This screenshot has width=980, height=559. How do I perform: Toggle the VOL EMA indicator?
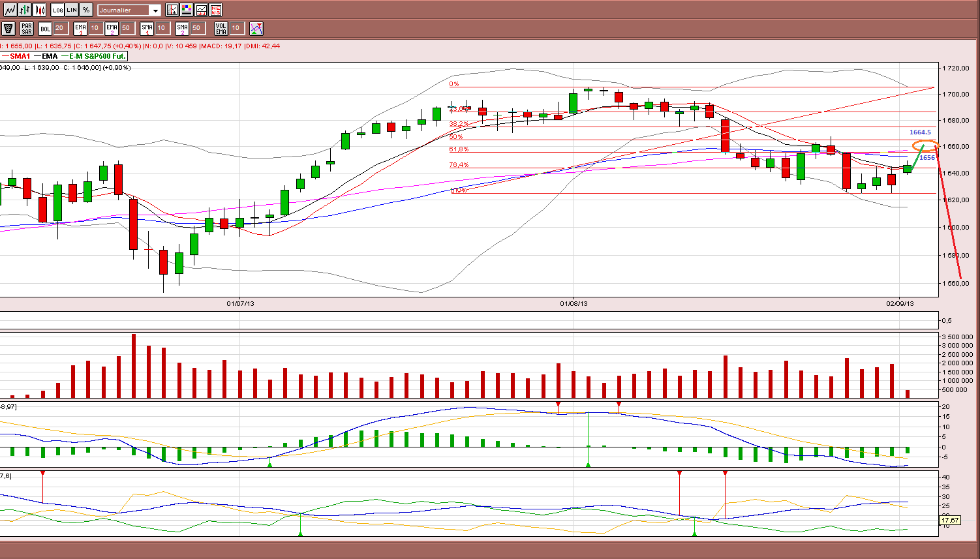221,28
